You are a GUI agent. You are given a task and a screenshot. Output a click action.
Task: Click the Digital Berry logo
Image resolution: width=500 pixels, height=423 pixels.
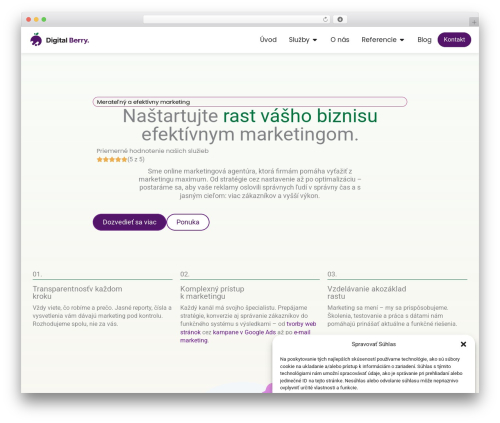[60, 40]
